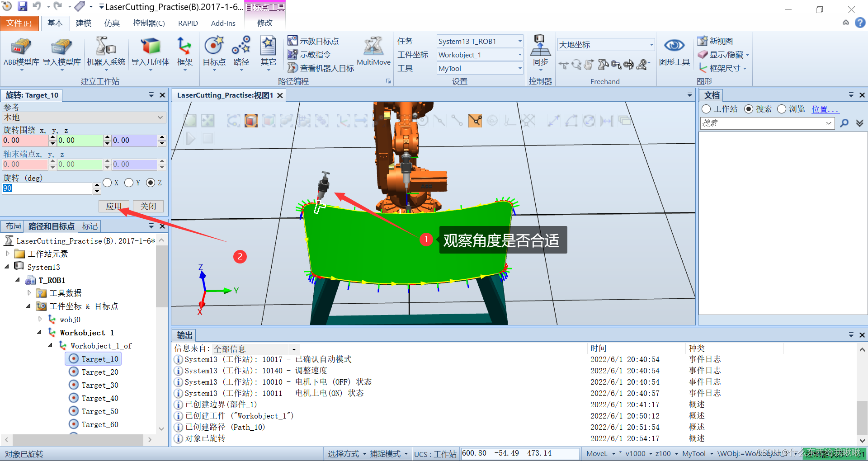Click the Freehand rotate icon
Screen dimensions: 868x461
[576, 65]
